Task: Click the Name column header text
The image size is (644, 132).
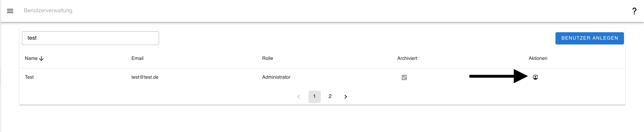Action: point(31,58)
